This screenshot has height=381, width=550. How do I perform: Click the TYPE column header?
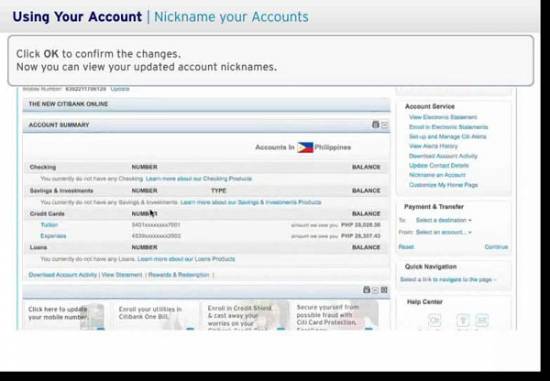coord(219,191)
